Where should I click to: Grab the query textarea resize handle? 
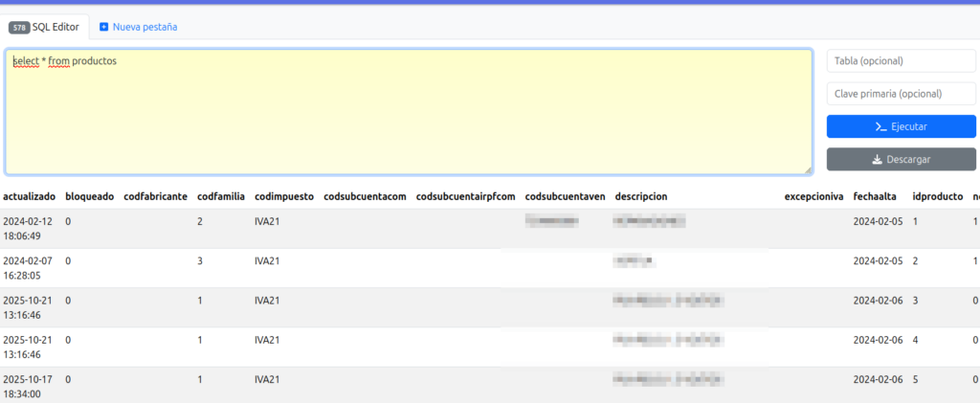pyautogui.click(x=808, y=170)
